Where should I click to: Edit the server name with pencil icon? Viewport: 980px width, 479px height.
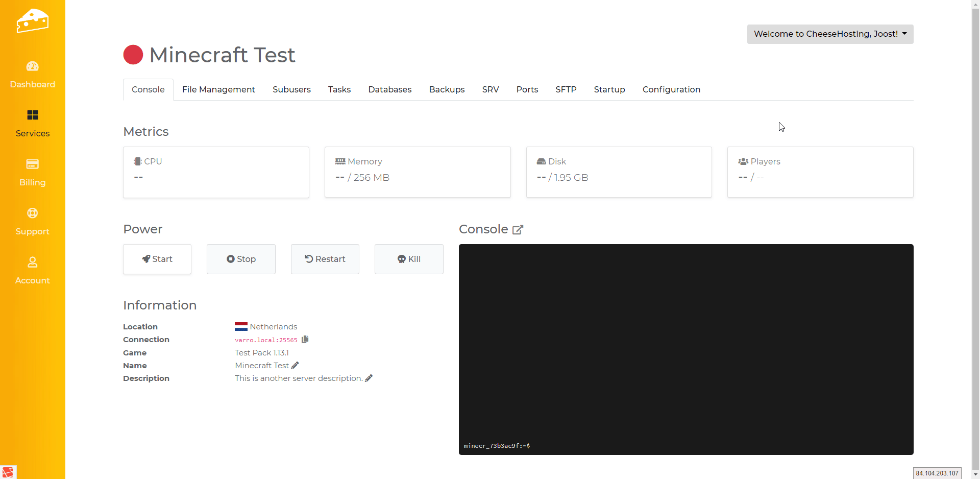pyautogui.click(x=295, y=366)
